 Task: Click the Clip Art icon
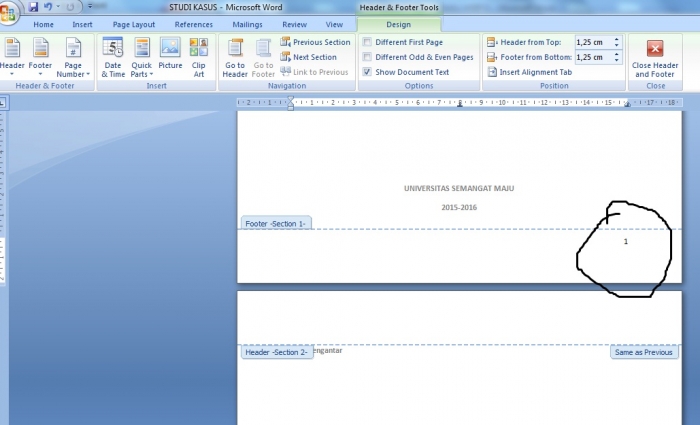tap(198, 57)
